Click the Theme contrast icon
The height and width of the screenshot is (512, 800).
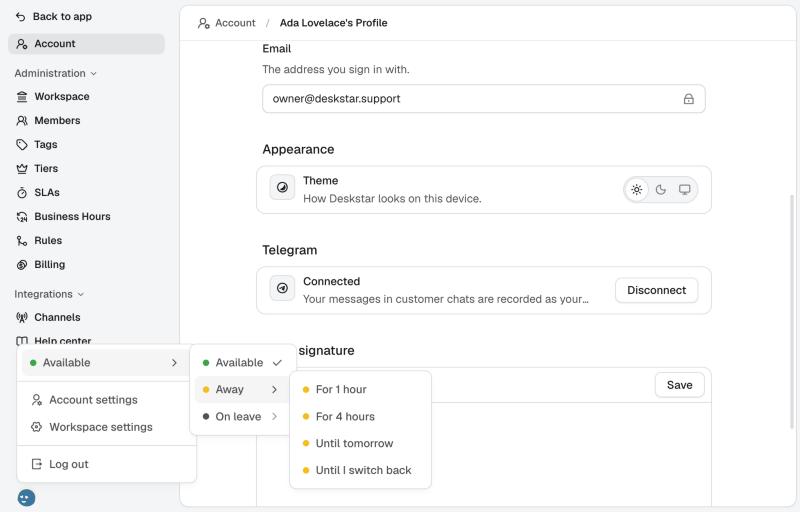point(282,188)
